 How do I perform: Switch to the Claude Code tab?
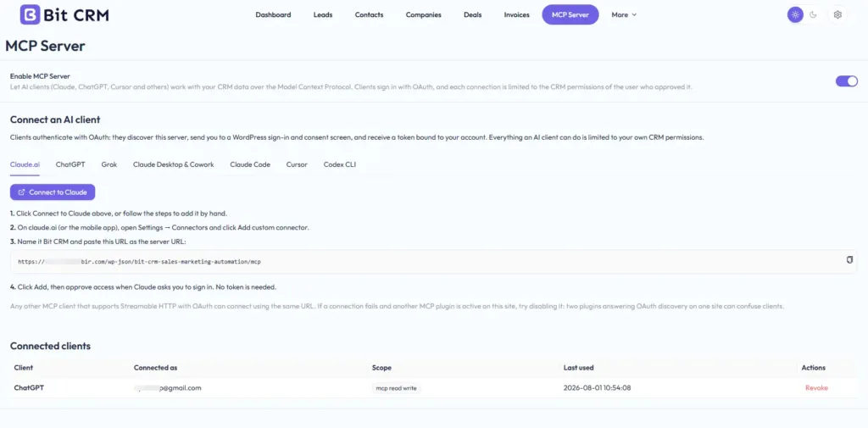click(250, 164)
